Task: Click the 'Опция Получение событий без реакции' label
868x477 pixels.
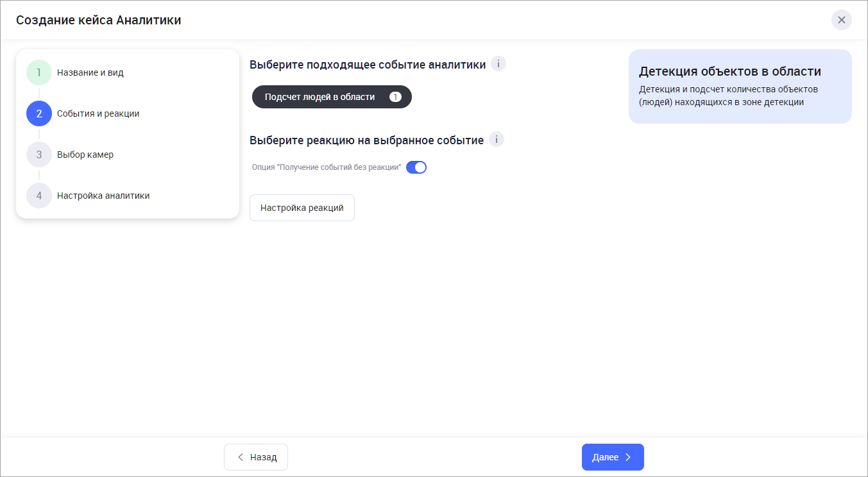Action: pos(326,167)
